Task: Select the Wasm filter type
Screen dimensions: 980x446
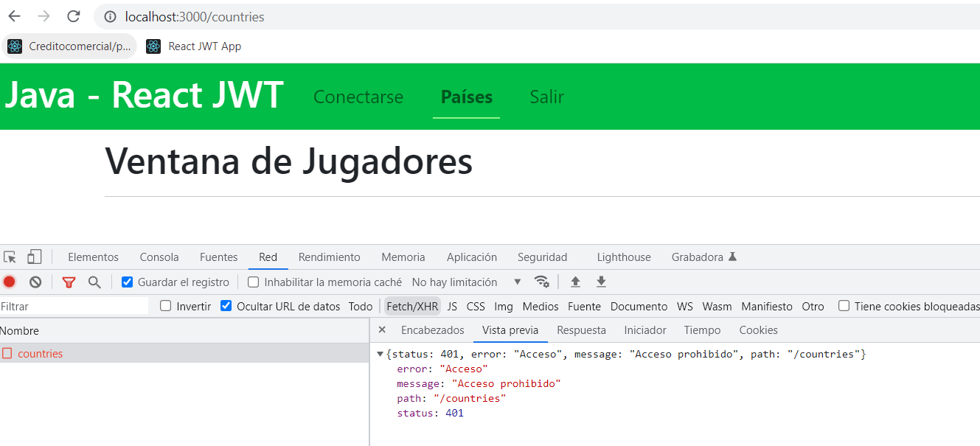Action: coord(717,306)
